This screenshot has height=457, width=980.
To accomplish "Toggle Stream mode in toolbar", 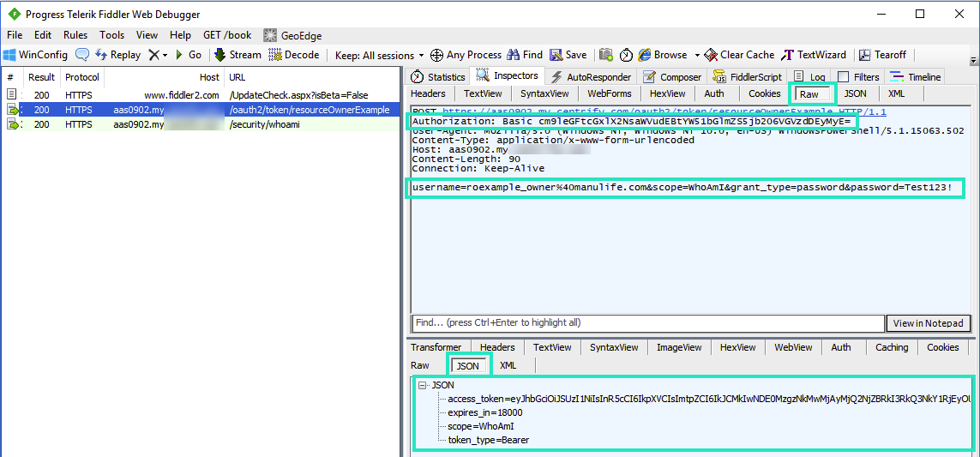I will coord(237,55).
